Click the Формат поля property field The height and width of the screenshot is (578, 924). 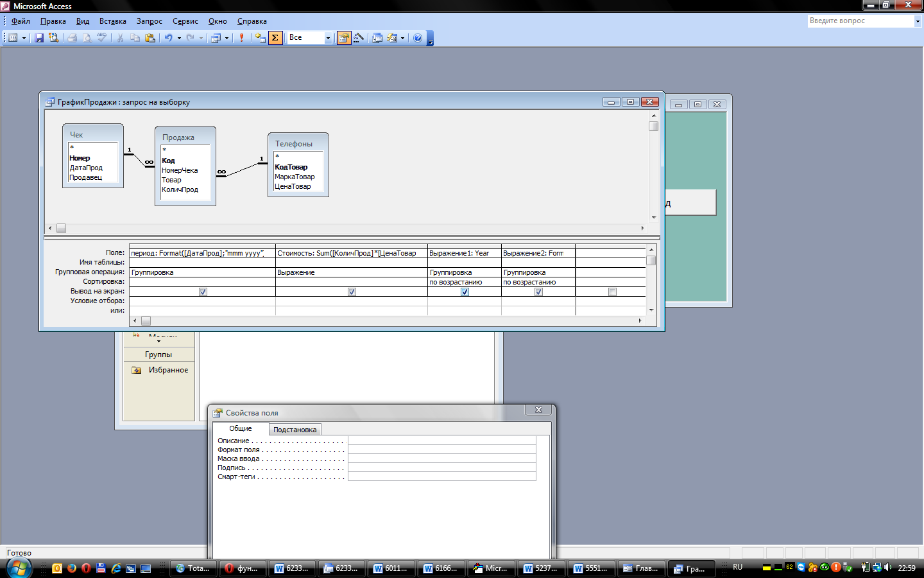(x=441, y=450)
